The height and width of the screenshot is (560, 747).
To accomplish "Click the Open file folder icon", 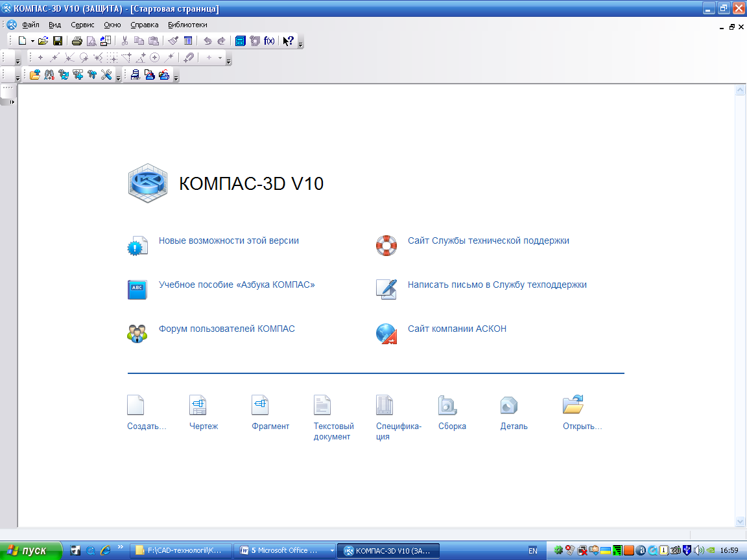I will tap(43, 41).
